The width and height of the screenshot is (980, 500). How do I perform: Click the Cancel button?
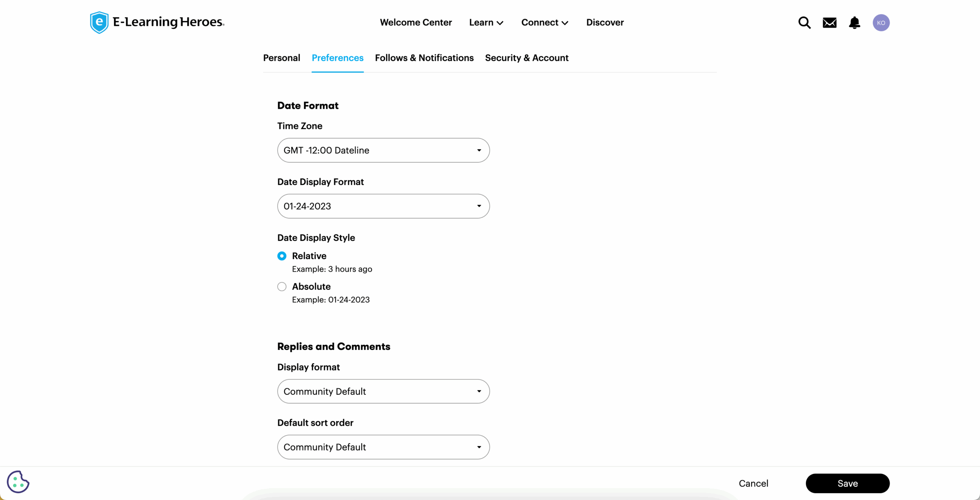click(x=753, y=484)
